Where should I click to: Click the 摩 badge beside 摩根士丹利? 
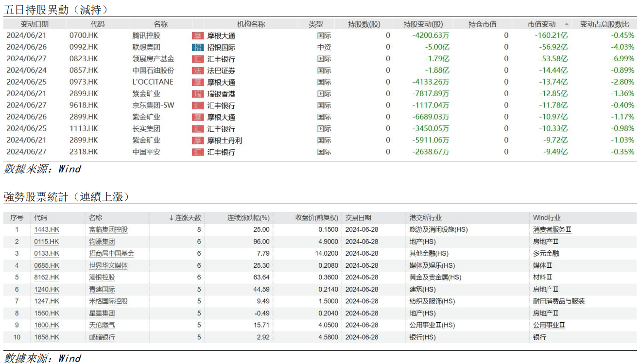tap(198, 140)
